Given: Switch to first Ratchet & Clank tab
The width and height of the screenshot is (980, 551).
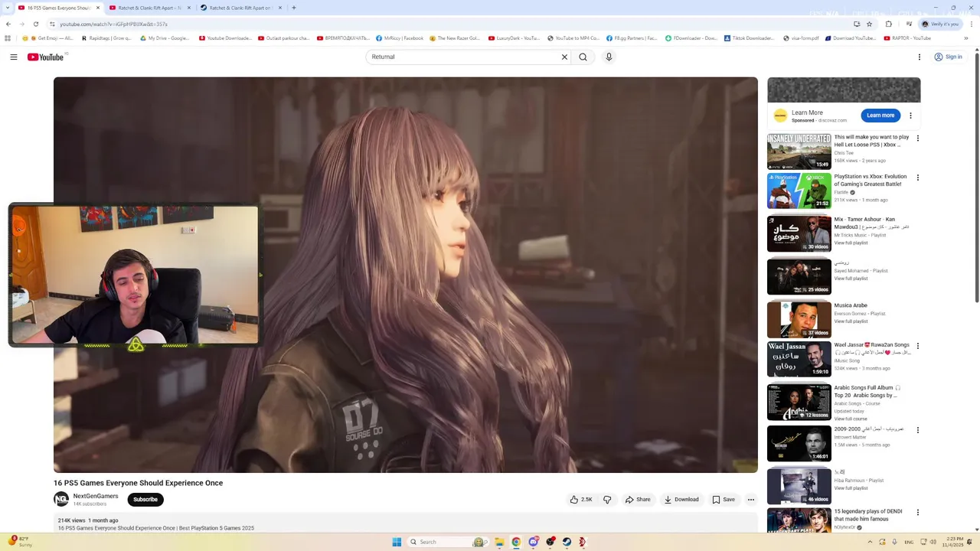Looking at the screenshot, I should pyautogui.click(x=149, y=8).
